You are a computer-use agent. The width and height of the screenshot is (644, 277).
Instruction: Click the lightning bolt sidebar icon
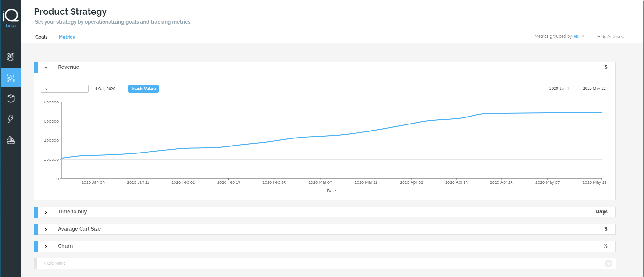coord(11,119)
